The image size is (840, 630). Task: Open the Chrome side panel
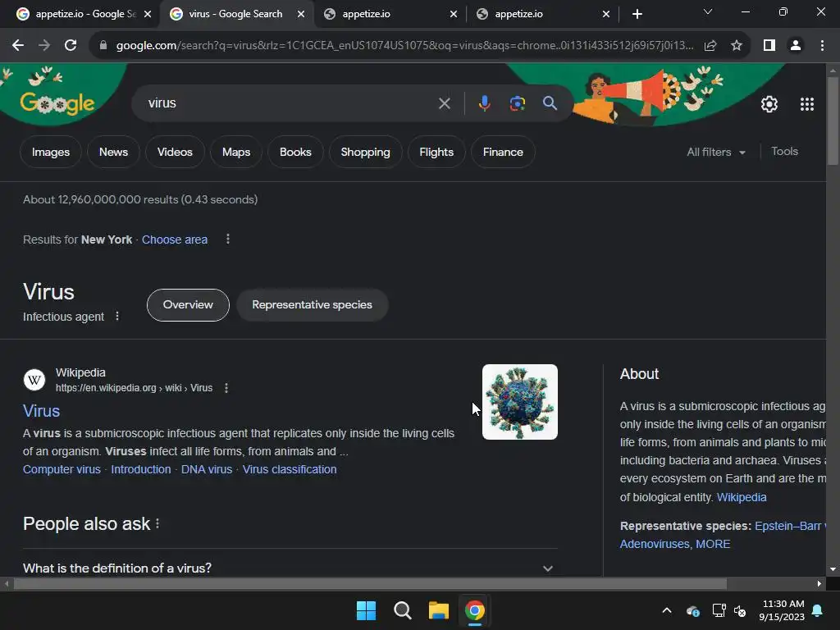click(x=769, y=46)
